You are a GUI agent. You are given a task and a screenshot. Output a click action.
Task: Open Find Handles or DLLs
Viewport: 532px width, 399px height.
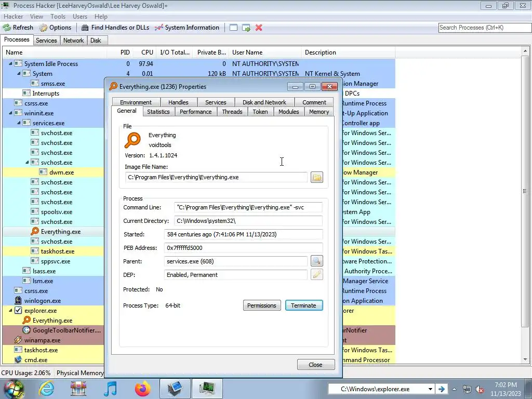click(115, 28)
